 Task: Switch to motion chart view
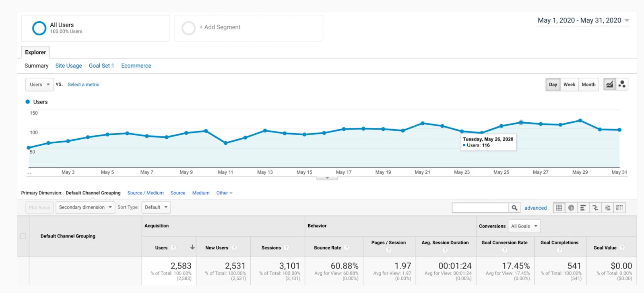pyautogui.click(x=622, y=85)
